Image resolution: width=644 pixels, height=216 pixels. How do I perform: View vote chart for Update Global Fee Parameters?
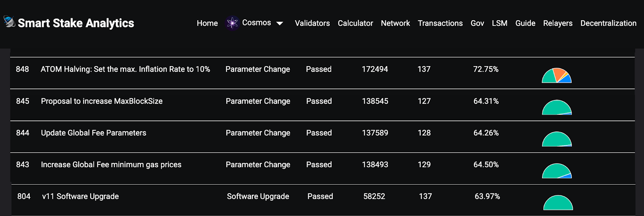coord(557,139)
